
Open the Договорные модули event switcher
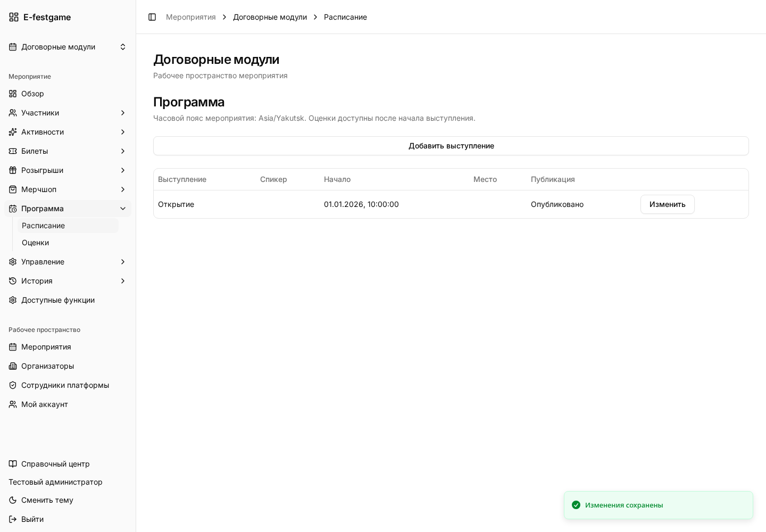click(x=68, y=47)
